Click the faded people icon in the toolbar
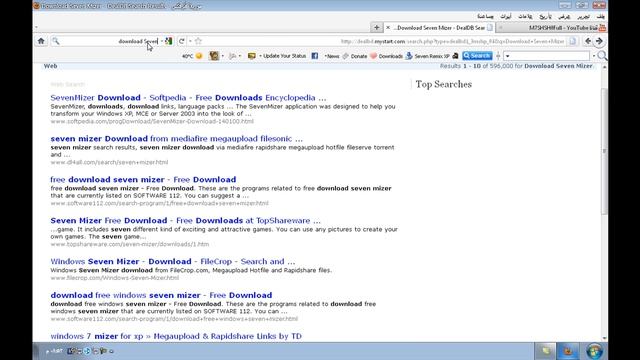The image size is (640, 360). pyautogui.click(x=233, y=56)
